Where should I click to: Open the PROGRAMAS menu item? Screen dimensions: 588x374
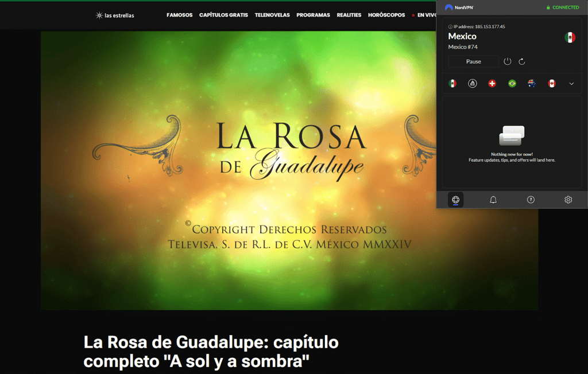click(313, 15)
